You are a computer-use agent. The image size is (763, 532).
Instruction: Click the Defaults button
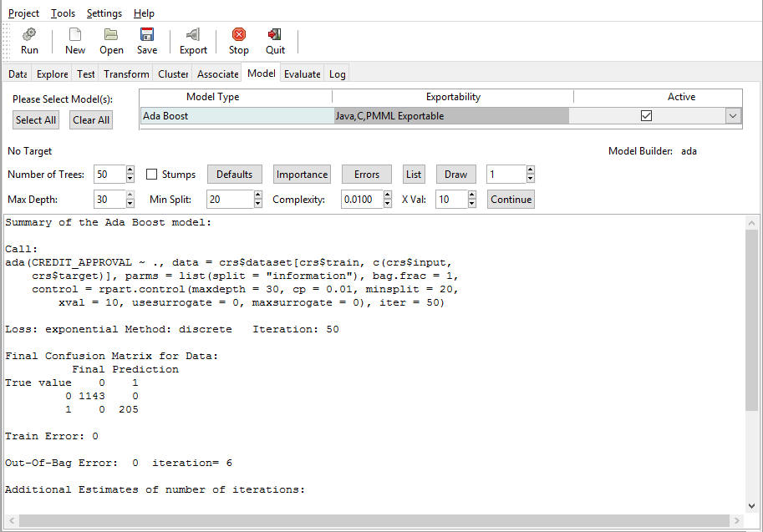coord(235,174)
